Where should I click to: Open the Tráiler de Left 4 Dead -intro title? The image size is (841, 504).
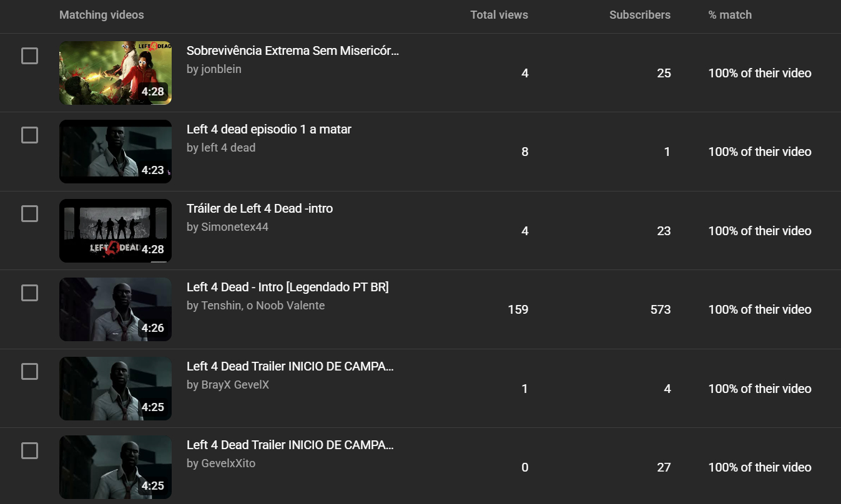pos(259,208)
